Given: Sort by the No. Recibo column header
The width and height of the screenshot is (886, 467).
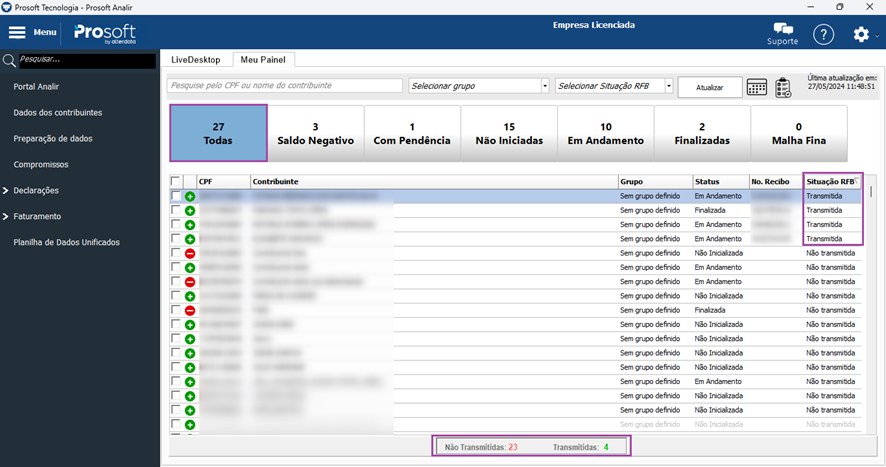Looking at the screenshot, I should tap(776, 181).
